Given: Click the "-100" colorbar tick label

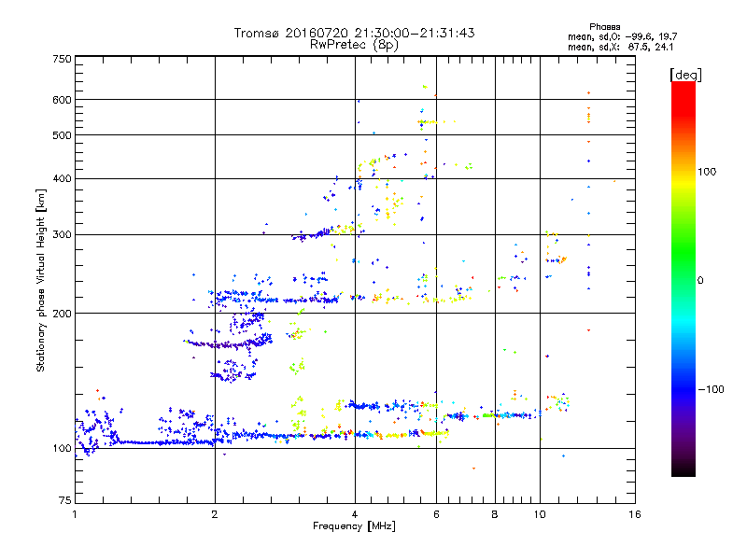Looking at the screenshot, I should tap(711, 389).
